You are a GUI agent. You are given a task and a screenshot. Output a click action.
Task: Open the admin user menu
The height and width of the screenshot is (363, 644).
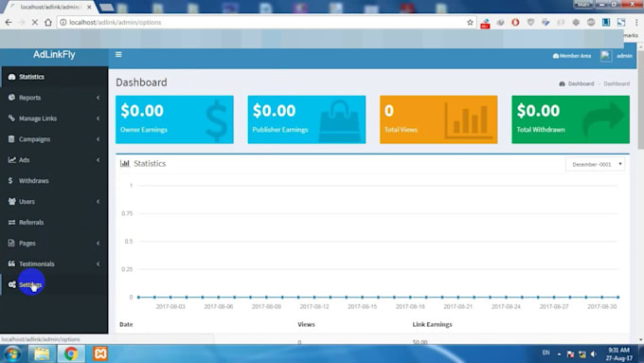624,56
